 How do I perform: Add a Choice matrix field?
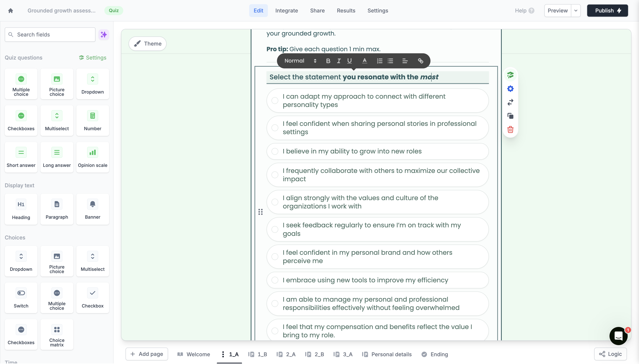tap(57, 335)
